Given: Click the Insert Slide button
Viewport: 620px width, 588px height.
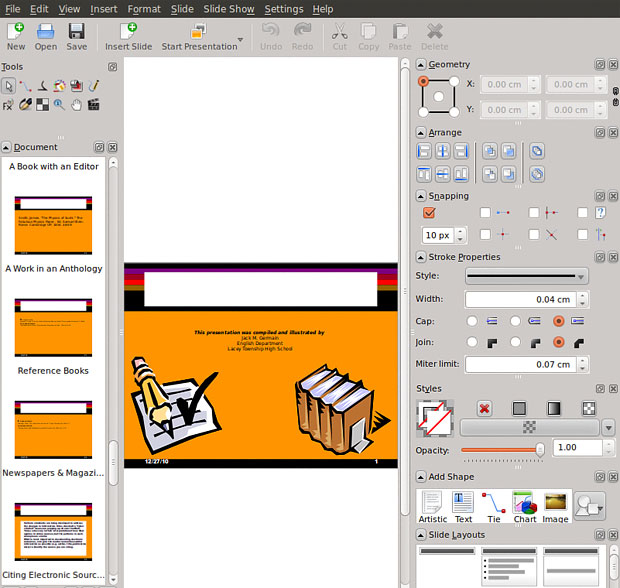Looking at the screenshot, I should coord(129,37).
